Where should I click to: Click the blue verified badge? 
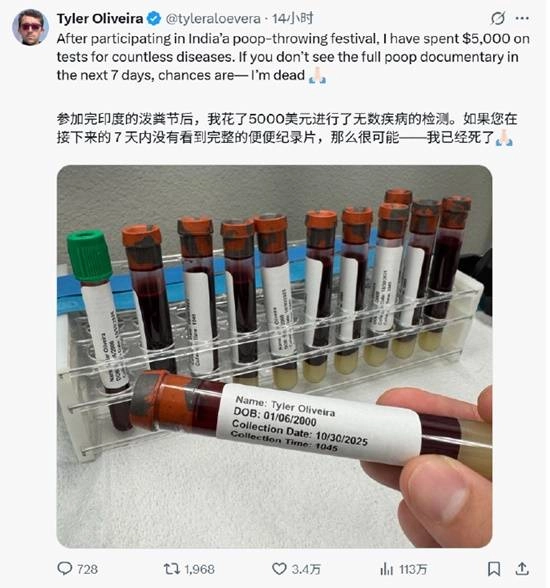pyautogui.click(x=154, y=18)
